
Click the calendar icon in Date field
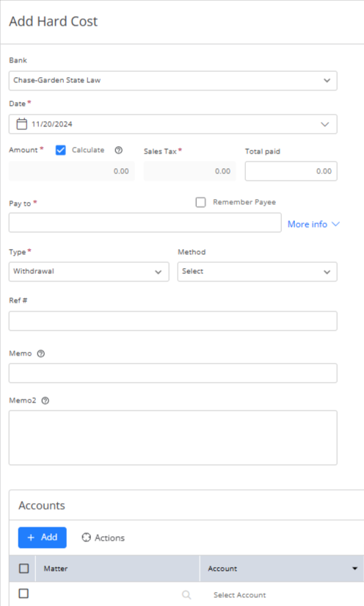21,124
